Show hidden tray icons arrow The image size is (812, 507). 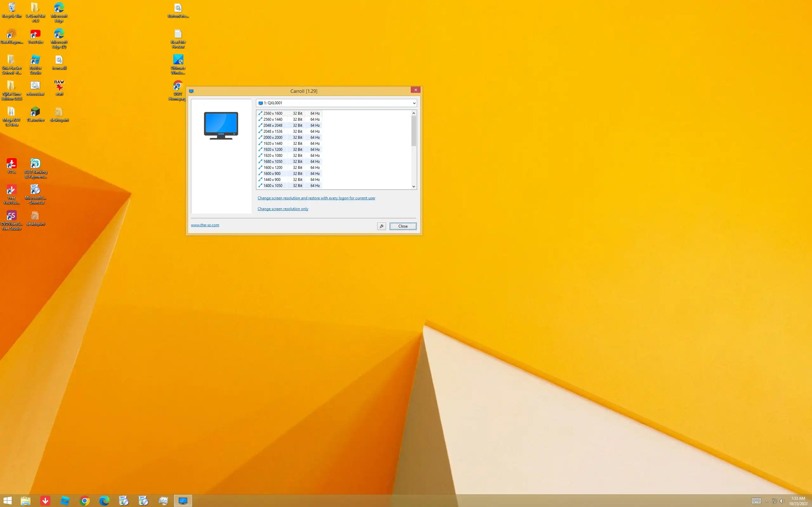(x=767, y=501)
